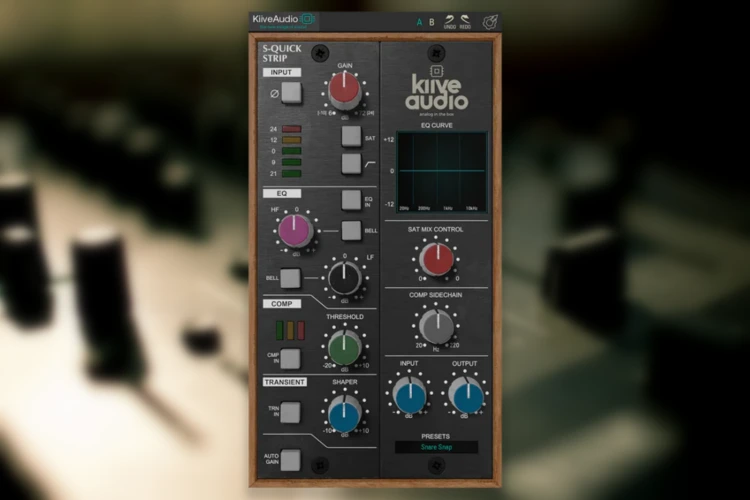750x500 pixels.
Task: Click the KiiveAudio logo in top bar
Action: pos(283,20)
